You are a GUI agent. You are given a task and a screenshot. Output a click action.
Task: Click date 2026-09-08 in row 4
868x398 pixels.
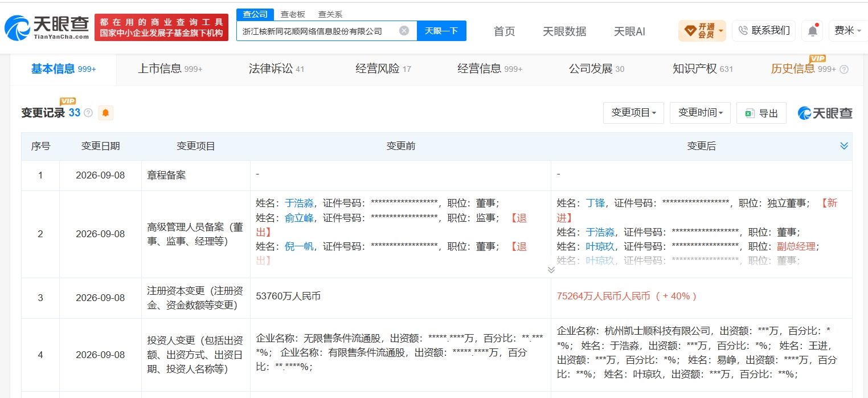100,355
